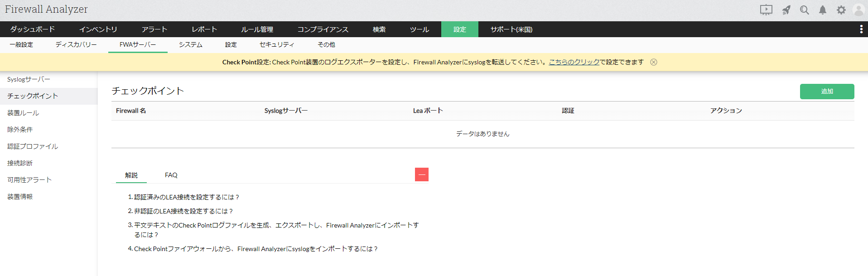Open help item about 平文テキスト Check Point log import

point(276,230)
